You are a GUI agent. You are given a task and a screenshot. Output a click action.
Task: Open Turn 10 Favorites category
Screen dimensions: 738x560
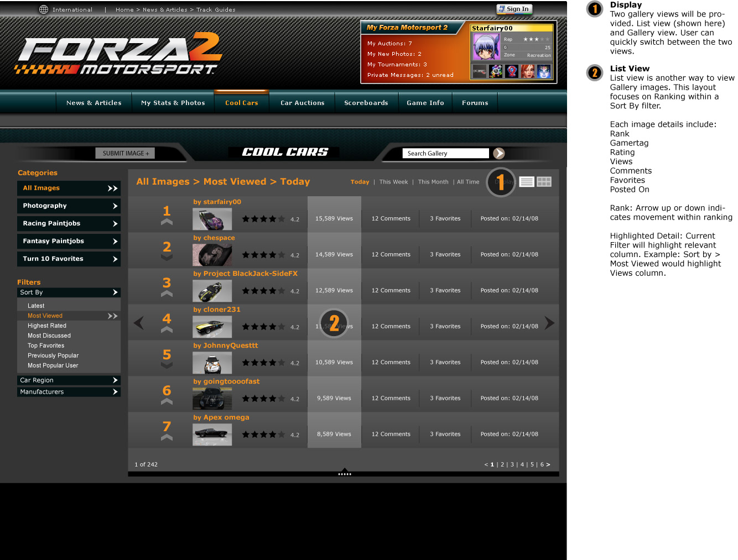69,259
